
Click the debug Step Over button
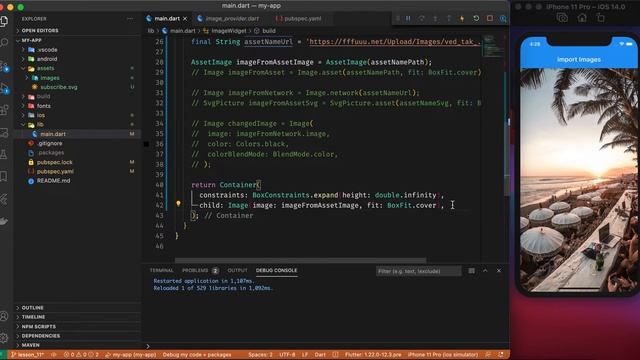pos(421,18)
